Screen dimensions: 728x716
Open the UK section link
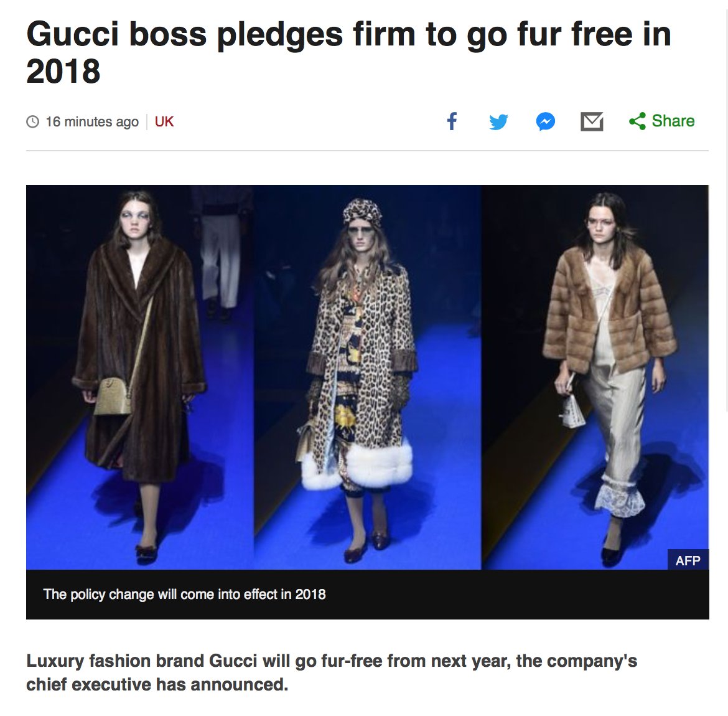point(164,122)
